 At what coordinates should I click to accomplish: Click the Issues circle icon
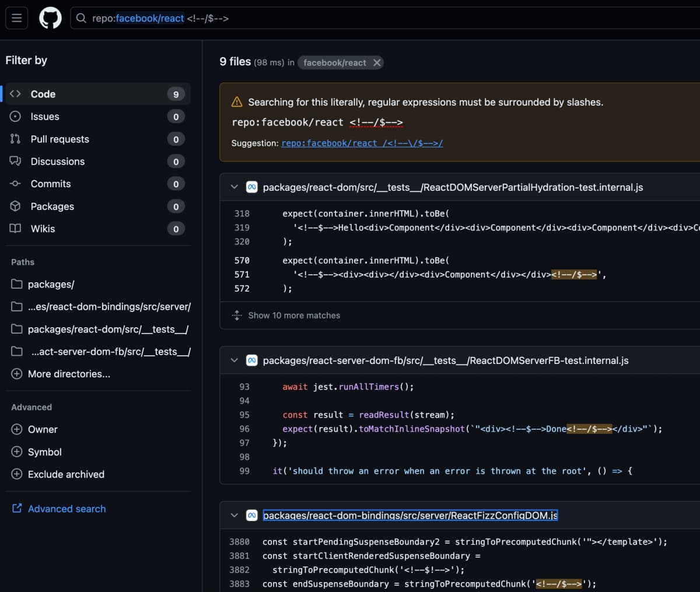16,117
